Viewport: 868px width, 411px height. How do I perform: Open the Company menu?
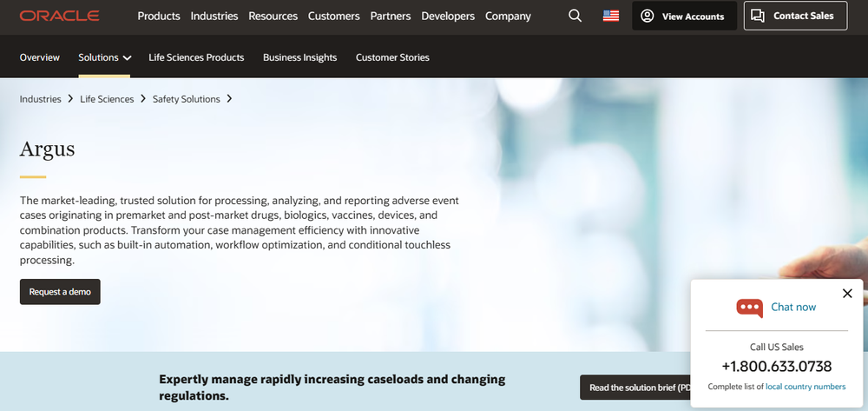[x=508, y=16]
